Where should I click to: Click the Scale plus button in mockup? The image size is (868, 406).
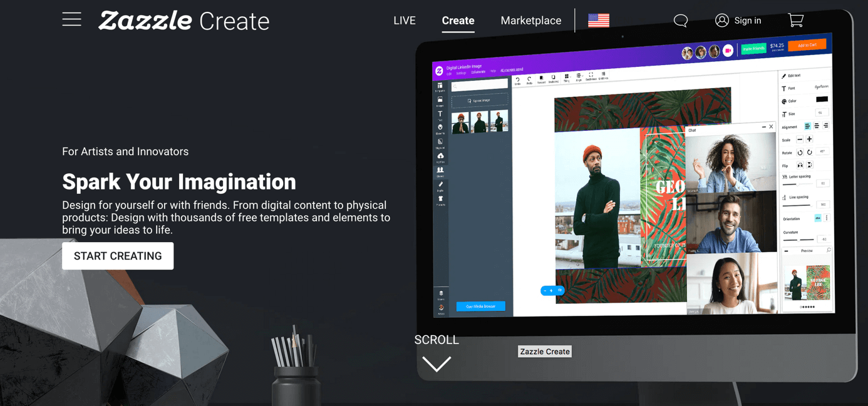pyautogui.click(x=809, y=139)
